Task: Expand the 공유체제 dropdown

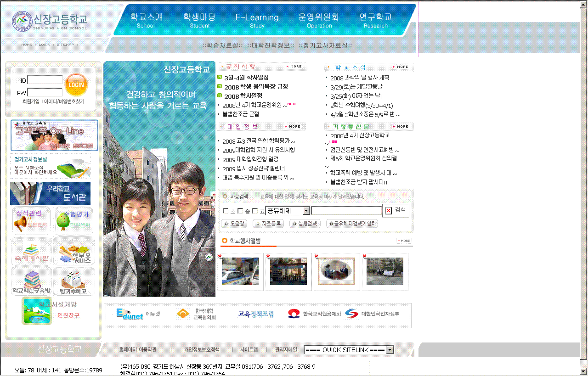Action: point(306,211)
